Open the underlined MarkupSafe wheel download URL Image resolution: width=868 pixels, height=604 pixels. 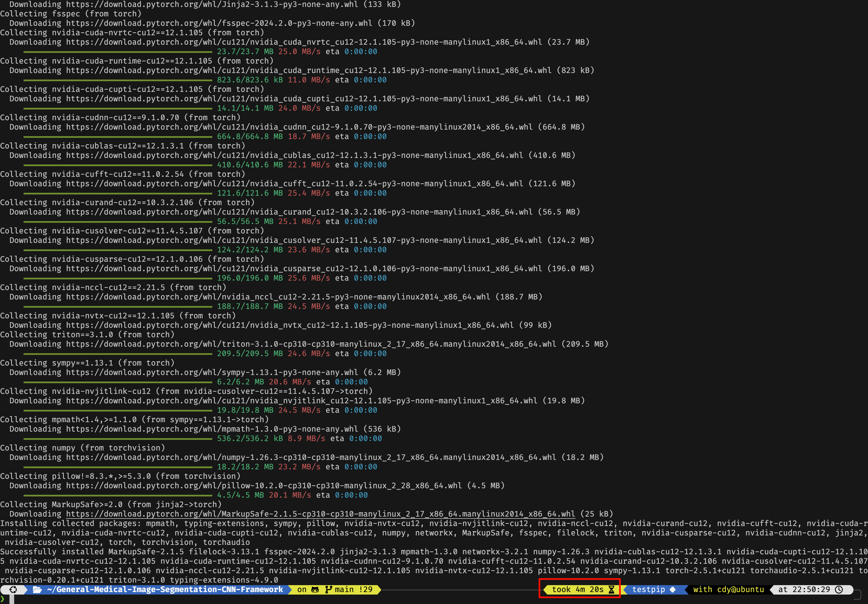(320, 514)
